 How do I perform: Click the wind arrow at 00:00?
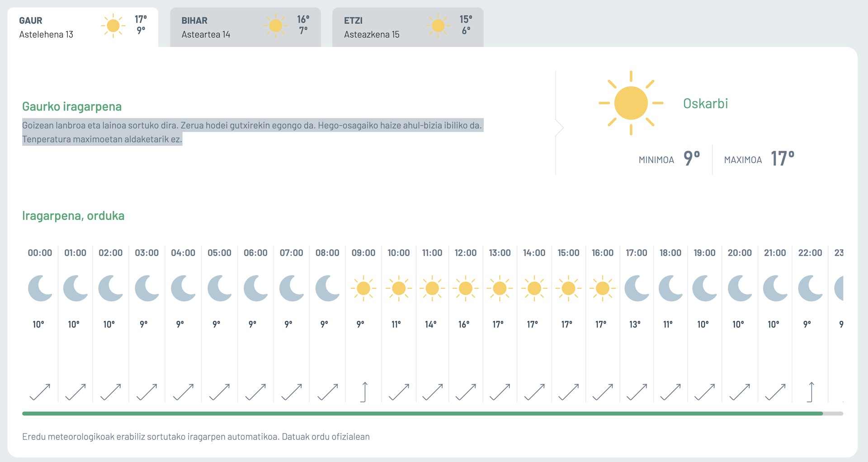click(x=40, y=392)
